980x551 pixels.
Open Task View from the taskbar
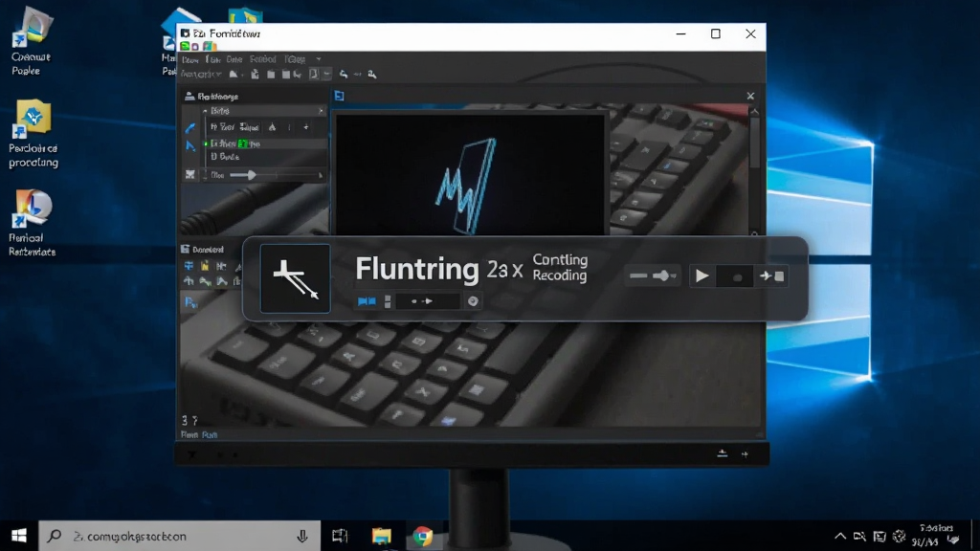pyautogui.click(x=340, y=536)
